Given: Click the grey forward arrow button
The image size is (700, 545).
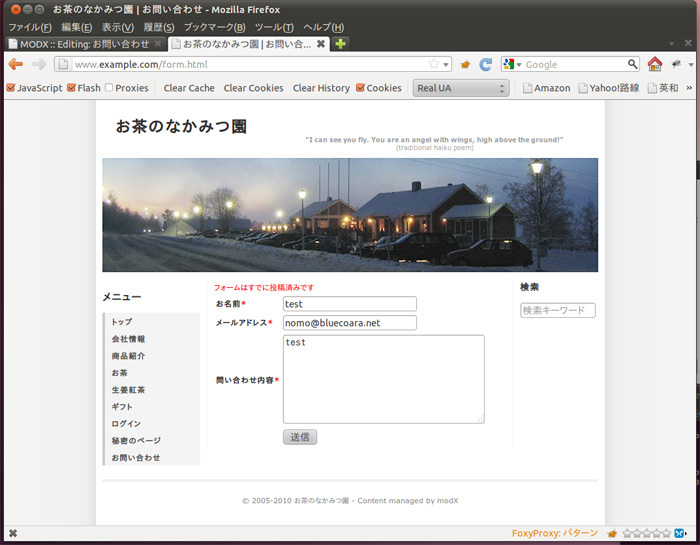Looking at the screenshot, I should click(39, 64).
